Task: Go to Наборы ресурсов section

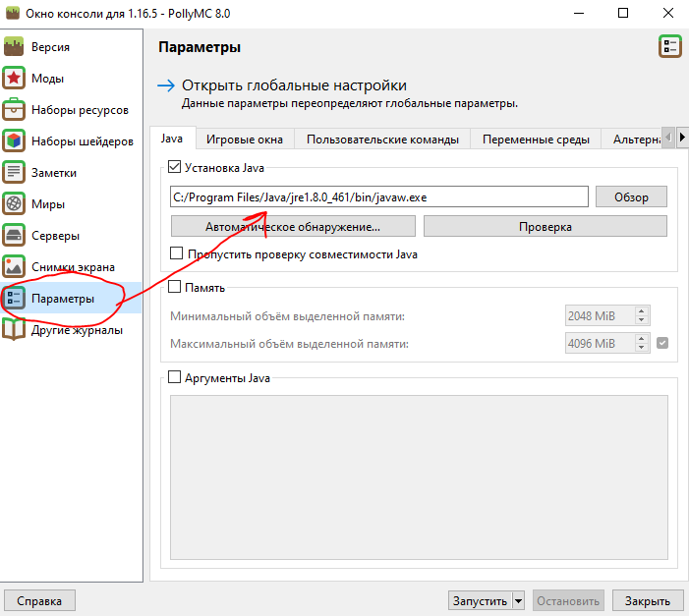Action: pos(80,110)
